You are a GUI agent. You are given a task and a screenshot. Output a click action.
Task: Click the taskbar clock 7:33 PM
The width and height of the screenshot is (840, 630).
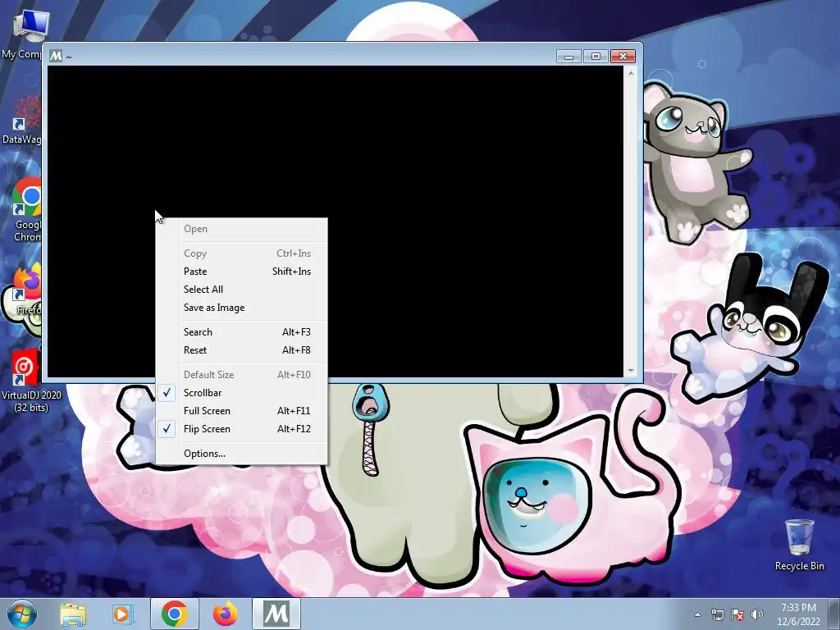click(798, 608)
